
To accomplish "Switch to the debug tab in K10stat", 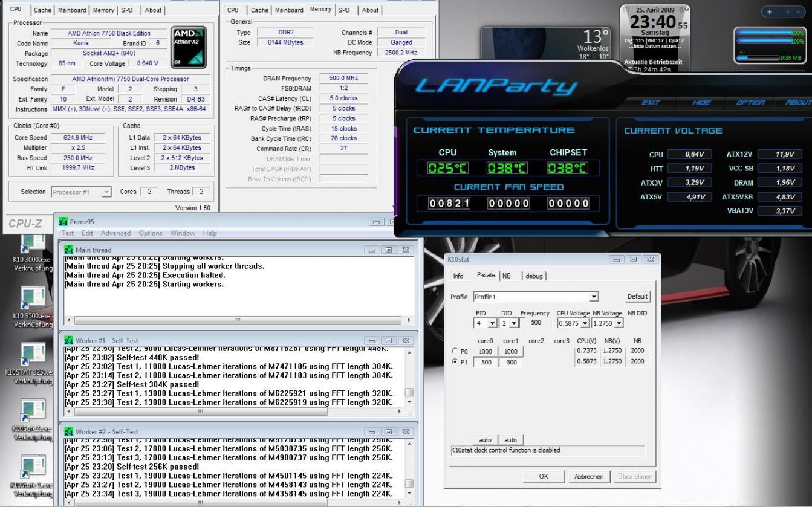I will tap(535, 276).
